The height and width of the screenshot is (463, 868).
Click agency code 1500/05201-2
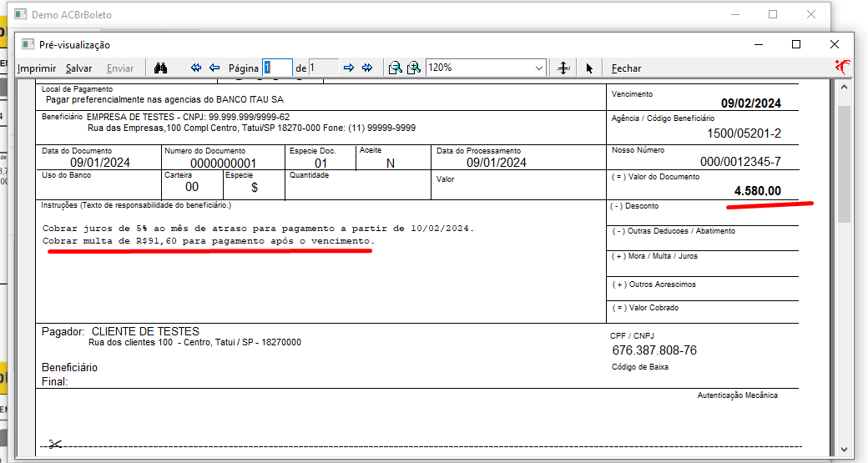click(x=744, y=133)
